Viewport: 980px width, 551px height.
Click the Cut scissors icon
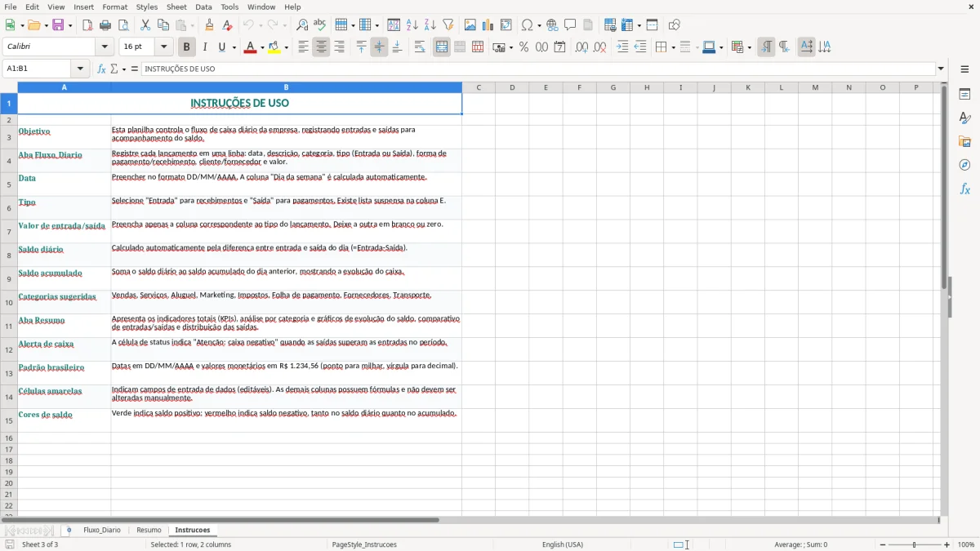point(145,25)
